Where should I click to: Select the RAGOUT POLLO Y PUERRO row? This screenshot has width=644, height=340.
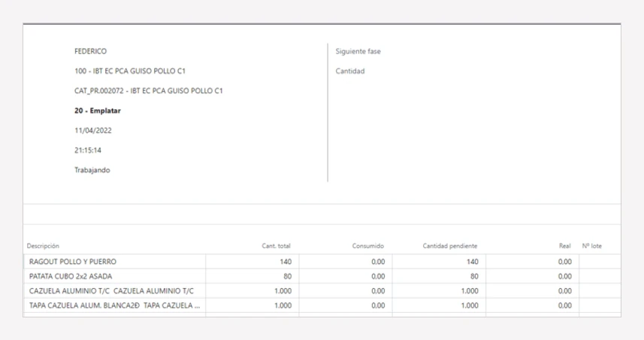pyautogui.click(x=322, y=262)
